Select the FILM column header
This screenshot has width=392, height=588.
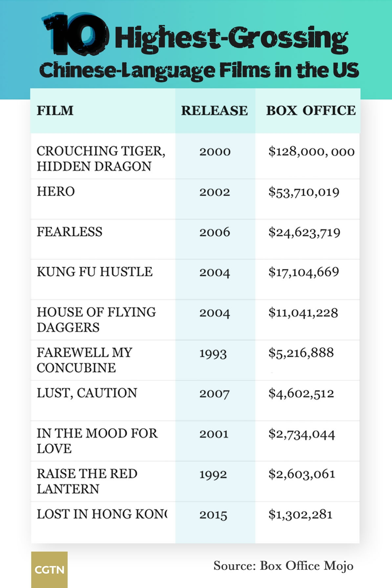(55, 111)
